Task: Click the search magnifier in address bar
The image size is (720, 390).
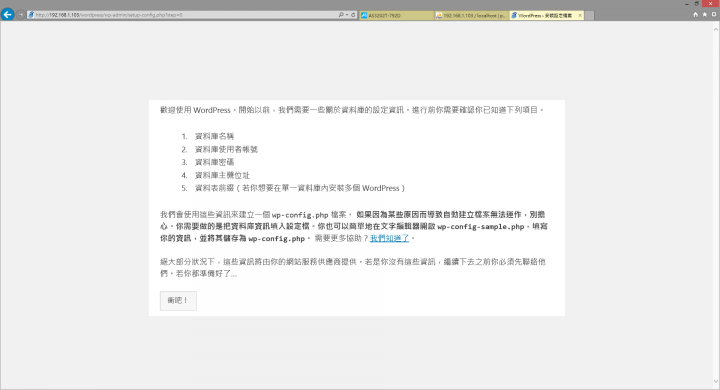Action: click(341, 15)
